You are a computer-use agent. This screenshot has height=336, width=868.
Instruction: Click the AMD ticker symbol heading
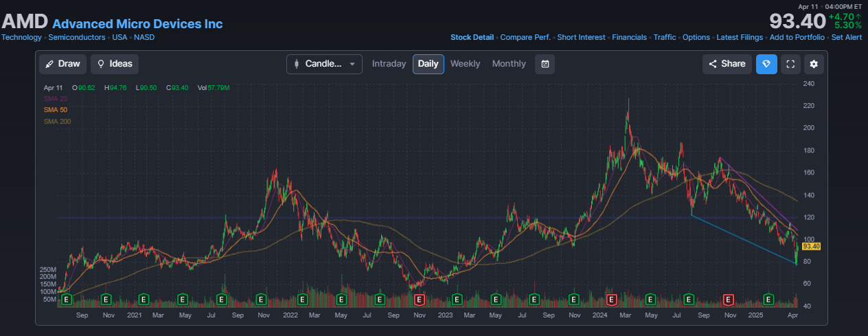click(x=25, y=21)
